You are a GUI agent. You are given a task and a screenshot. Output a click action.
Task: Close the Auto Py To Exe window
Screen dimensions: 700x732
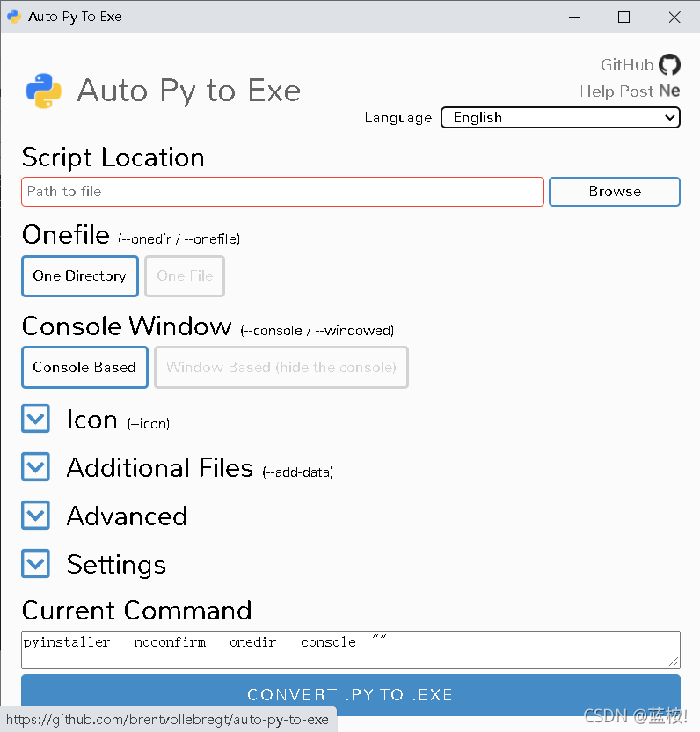pos(674,18)
